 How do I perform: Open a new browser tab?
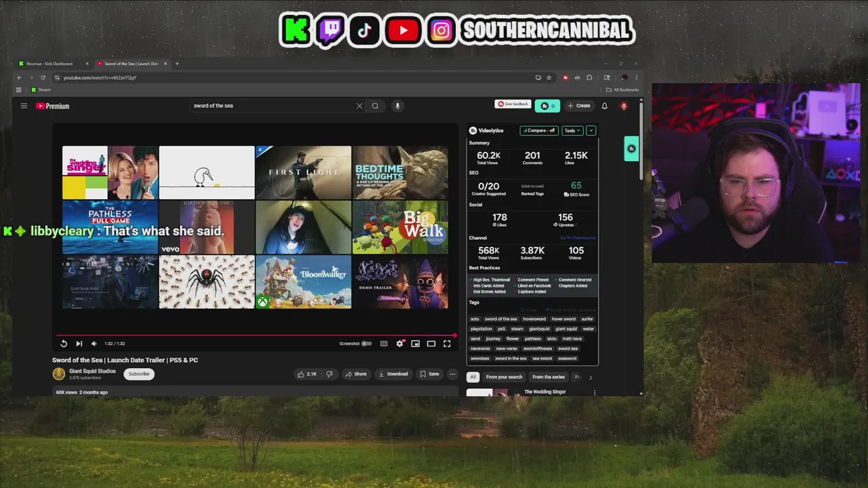pos(177,64)
